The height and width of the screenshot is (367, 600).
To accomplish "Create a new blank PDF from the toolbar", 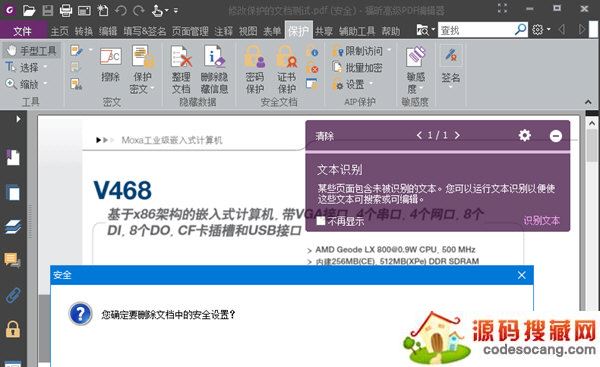I will (102, 10).
